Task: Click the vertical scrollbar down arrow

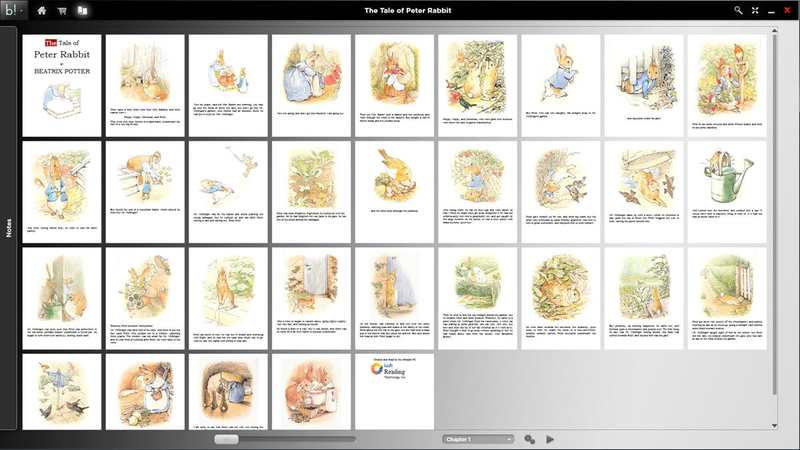Action: [x=774, y=426]
